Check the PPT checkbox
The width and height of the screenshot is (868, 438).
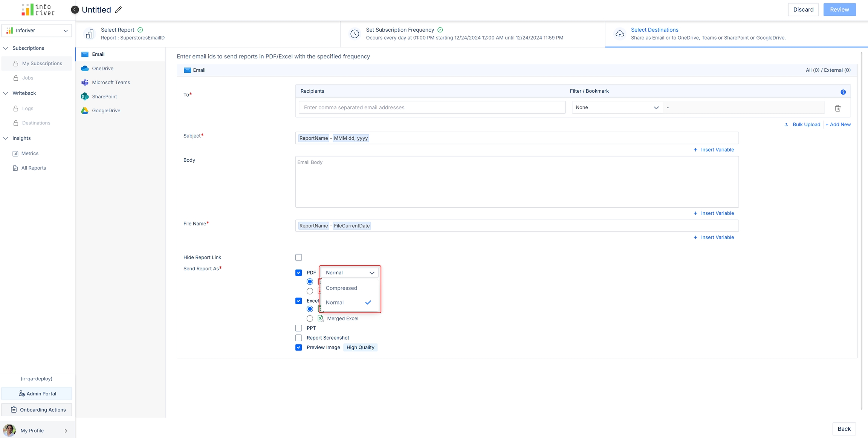(299, 328)
